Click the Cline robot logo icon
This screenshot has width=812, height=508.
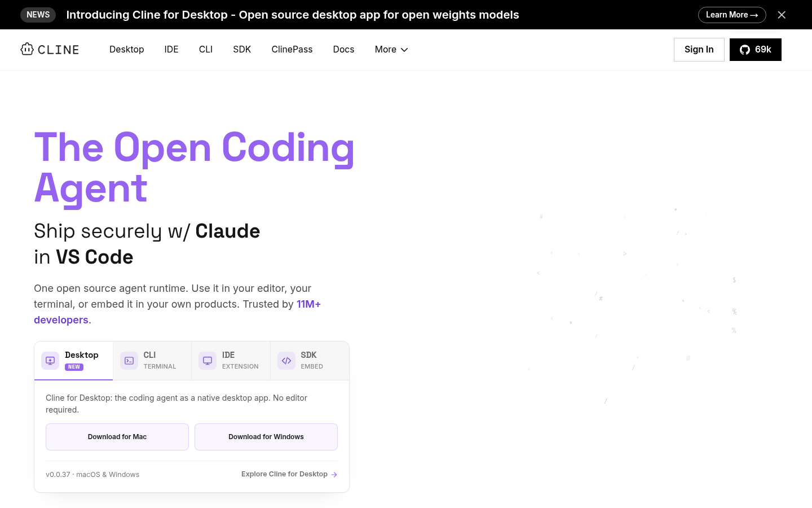[27, 49]
